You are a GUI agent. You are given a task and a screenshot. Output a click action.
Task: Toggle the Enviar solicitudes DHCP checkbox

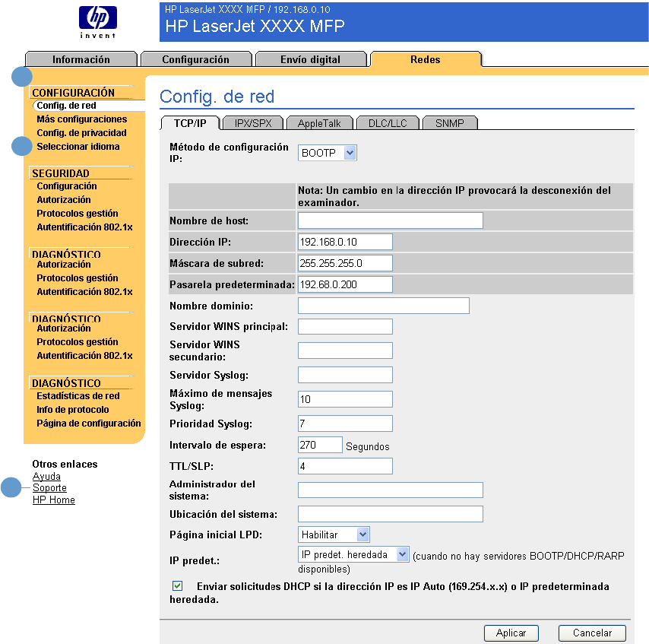pos(178,585)
